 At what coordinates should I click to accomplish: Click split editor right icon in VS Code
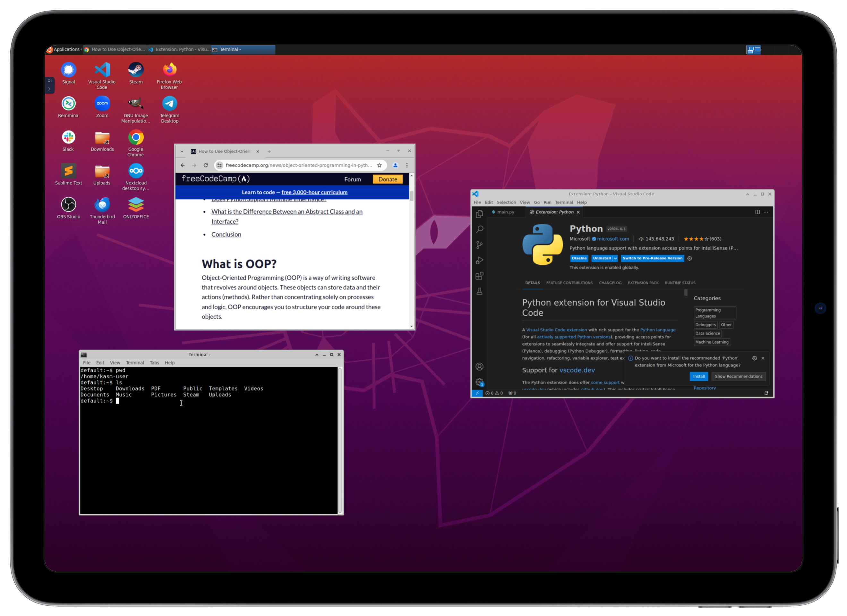757,212
